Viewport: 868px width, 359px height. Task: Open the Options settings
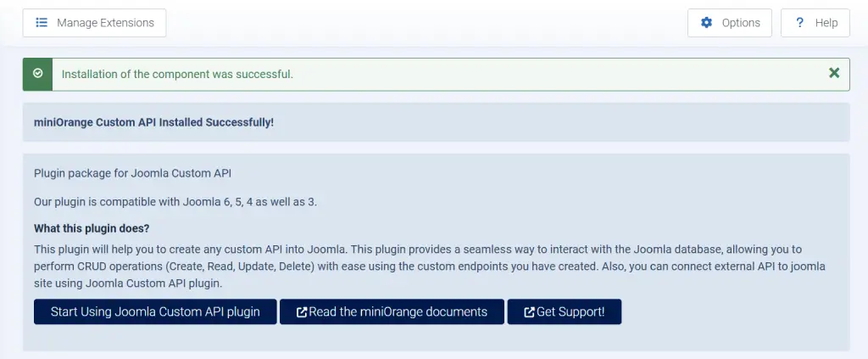point(729,23)
